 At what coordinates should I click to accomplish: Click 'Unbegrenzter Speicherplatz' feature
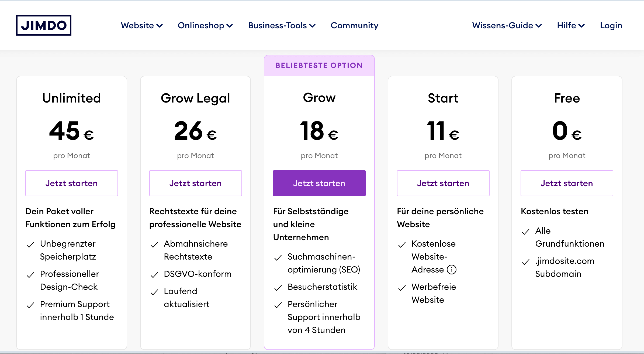point(68,250)
